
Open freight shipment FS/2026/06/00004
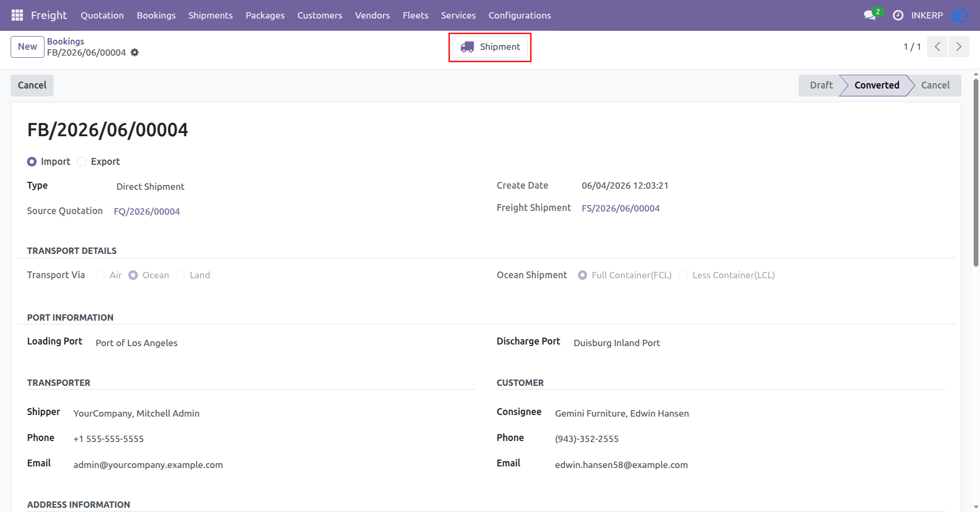620,208
